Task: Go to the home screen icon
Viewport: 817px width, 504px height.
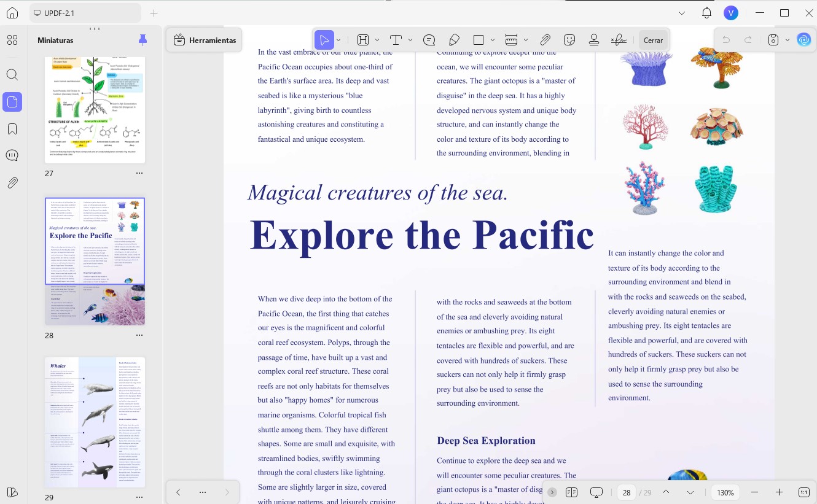Action: pos(12,13)
